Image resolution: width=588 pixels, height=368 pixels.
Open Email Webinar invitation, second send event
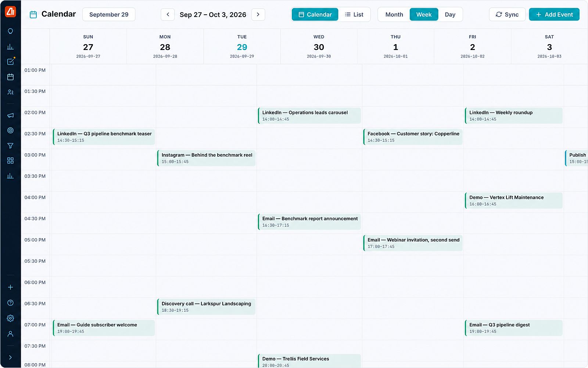tap(413, 243)
